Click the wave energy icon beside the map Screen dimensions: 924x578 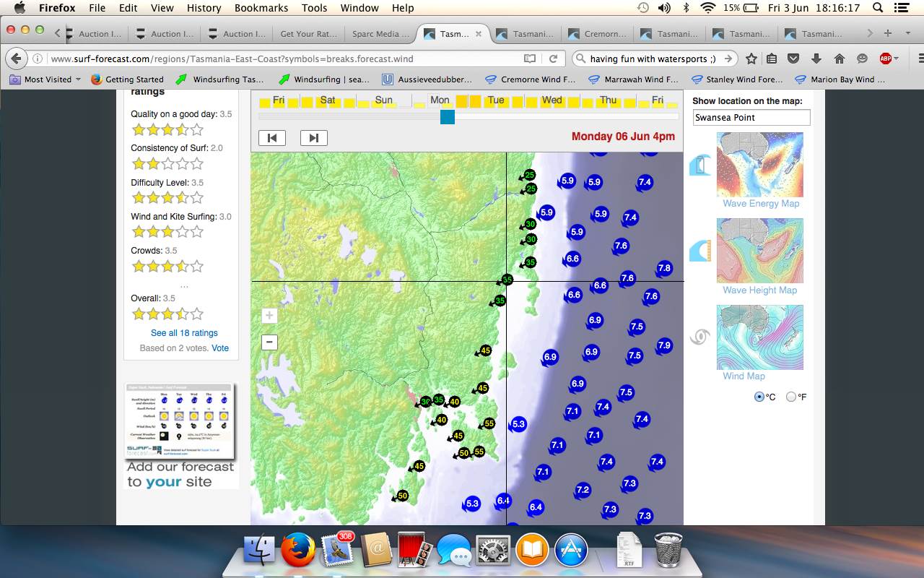(x=700, y=165)
